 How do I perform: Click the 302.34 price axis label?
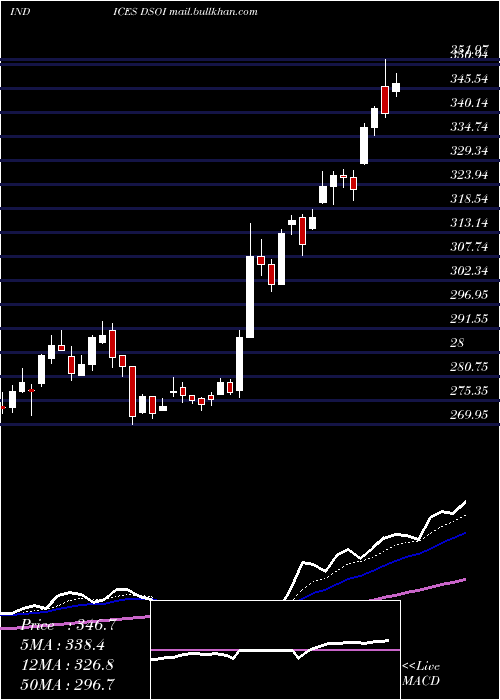469,271
